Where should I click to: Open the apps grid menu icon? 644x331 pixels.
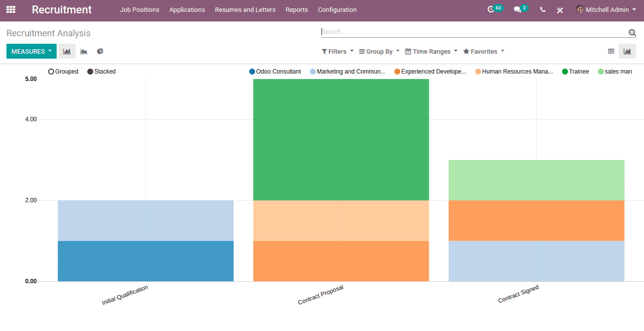[11, 9]
